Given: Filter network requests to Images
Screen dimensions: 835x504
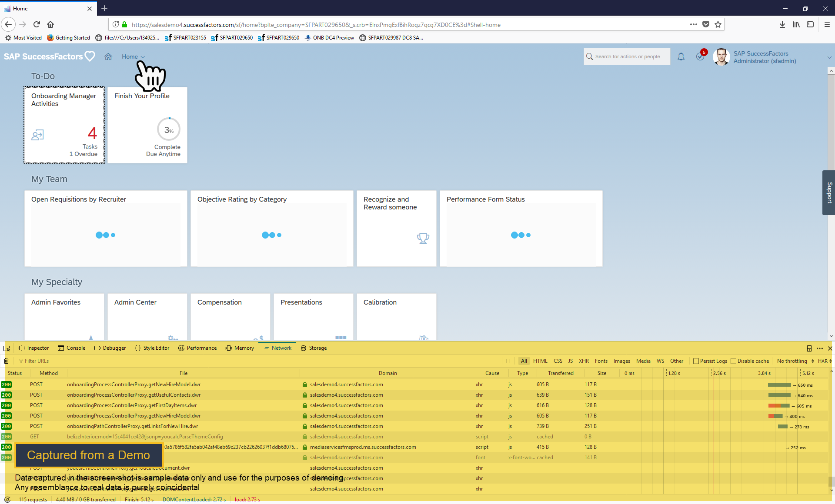Looking at the screenshot, I should (x=621, y=361).
